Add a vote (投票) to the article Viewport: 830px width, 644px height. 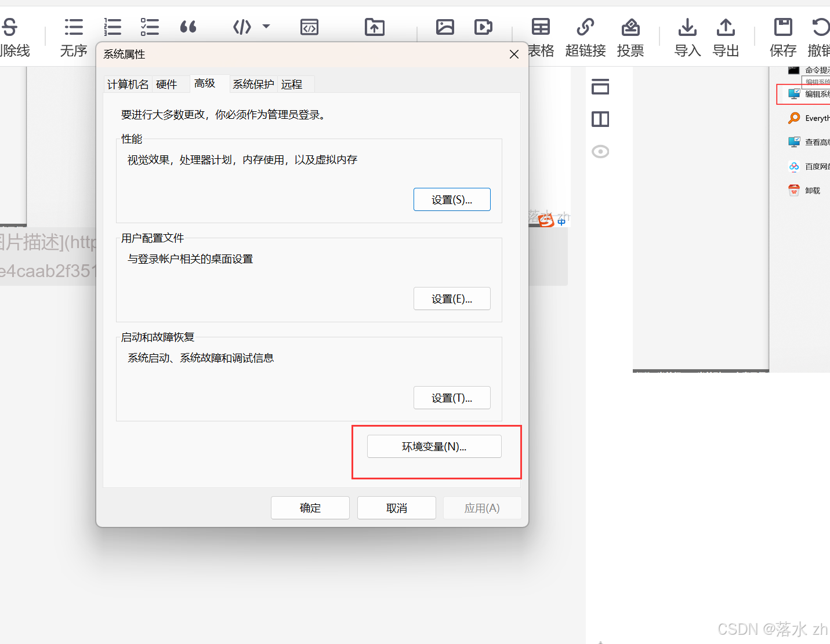click(x=630, y=37)
